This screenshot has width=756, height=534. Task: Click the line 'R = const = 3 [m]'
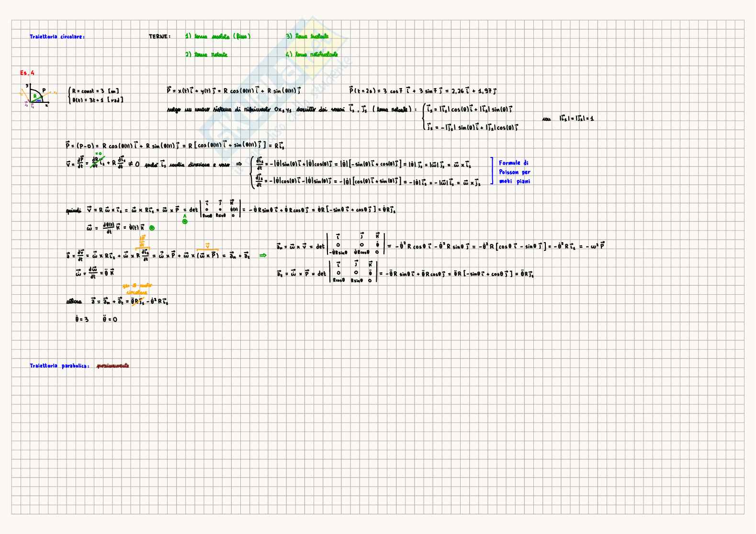click(95, 91)
